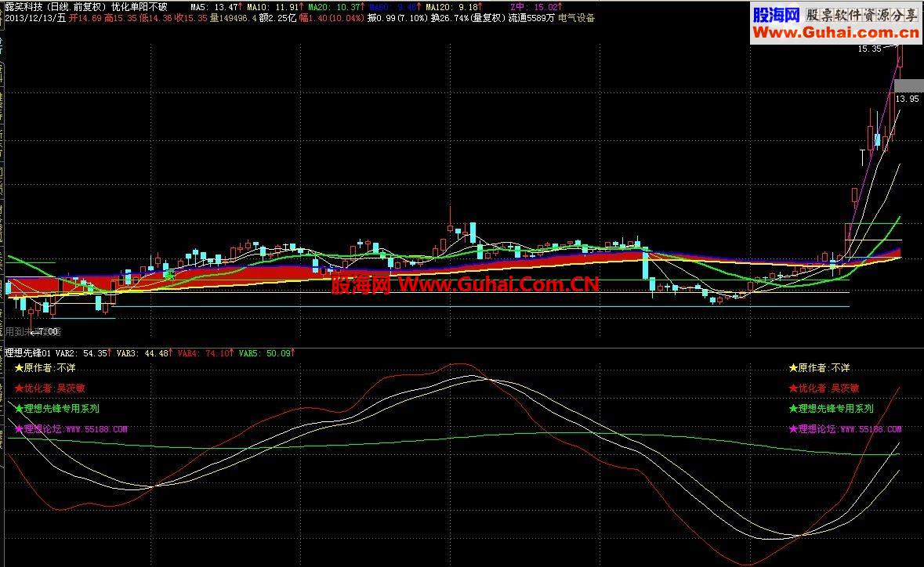Open left-side ★理想论坛:WWW.55188.COM text
Image resolution: width=924 pixels, height=567 pixels.
coord(71,429)
